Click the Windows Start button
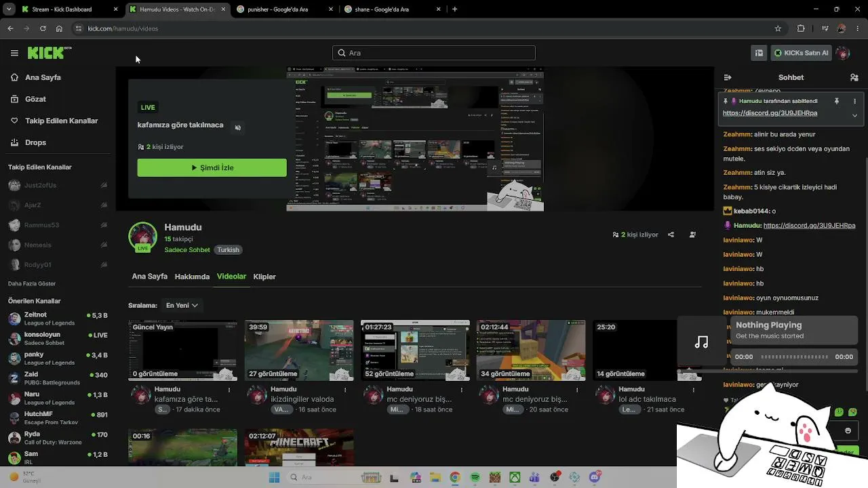This screenshot has height=488, width=868. [x=274, y=477]
